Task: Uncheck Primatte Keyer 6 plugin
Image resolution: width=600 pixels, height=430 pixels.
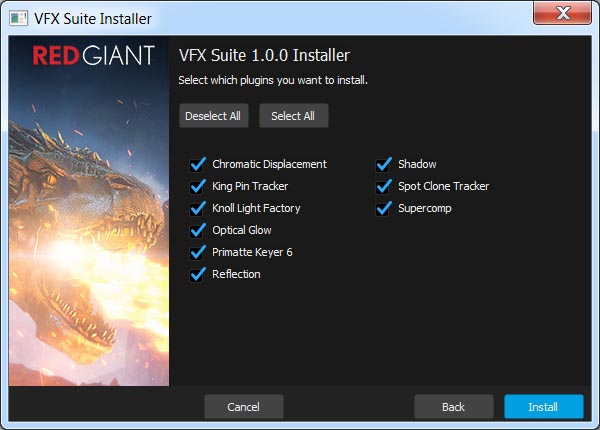Action: point(198,252)
